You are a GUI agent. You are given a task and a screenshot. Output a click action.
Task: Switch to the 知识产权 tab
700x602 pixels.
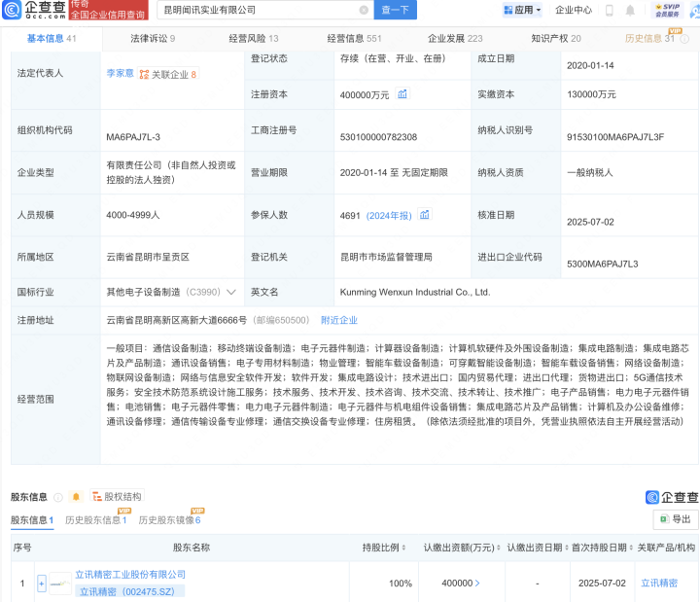555,39
